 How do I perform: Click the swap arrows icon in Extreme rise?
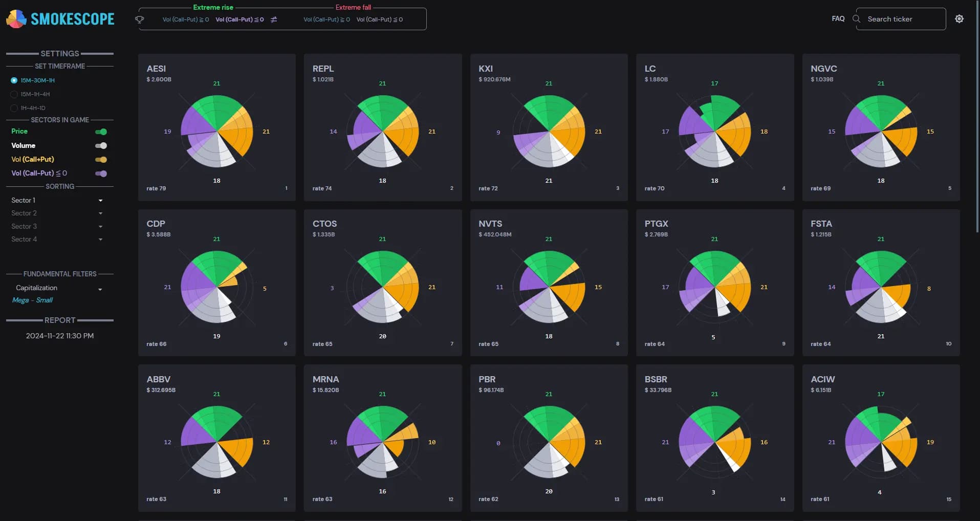tap(274, 19)
